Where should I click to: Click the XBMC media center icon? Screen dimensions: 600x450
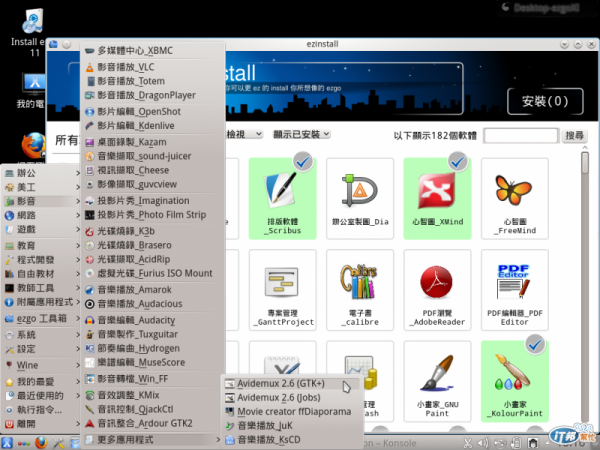click(90, 51)
